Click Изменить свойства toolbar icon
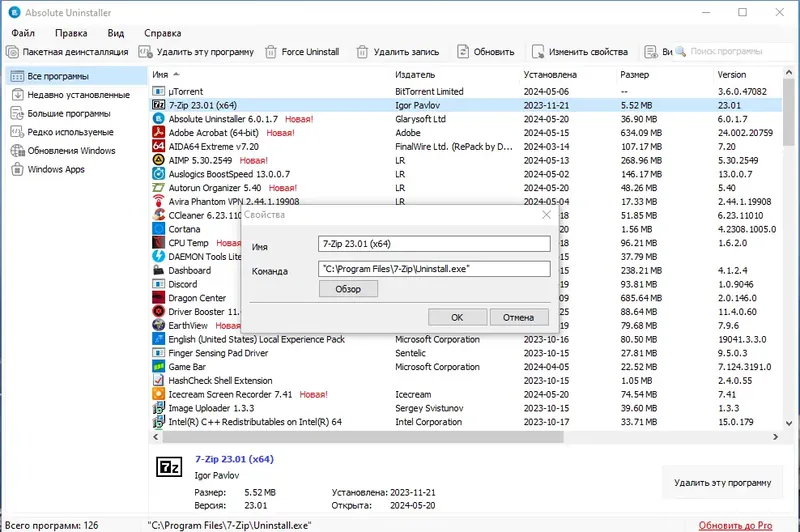Viewport: 800px width, 532px height. pyautogui.click(x=538, y=52)
